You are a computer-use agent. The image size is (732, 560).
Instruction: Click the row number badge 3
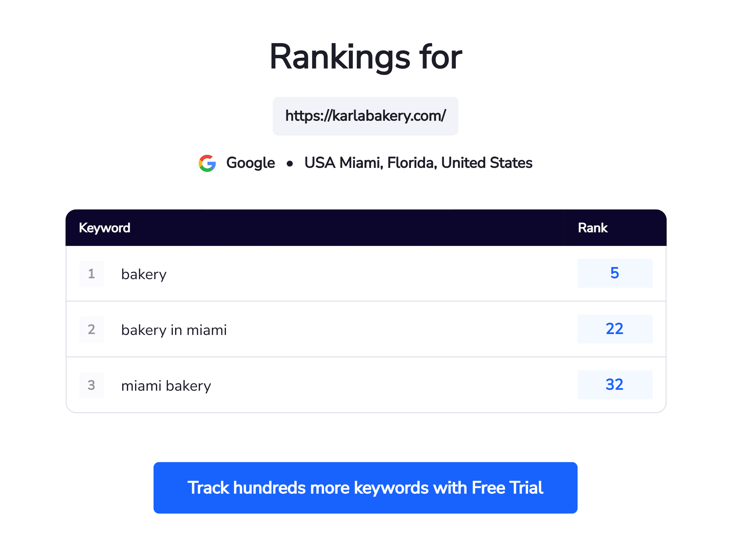coord(91,385)
